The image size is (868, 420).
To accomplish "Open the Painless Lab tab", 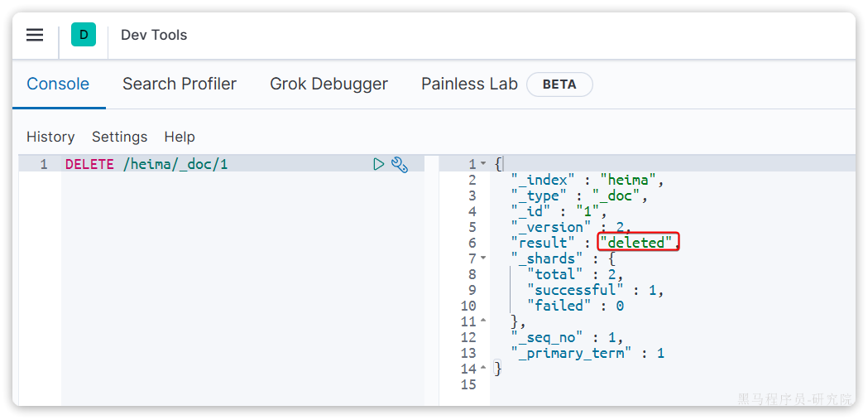I will tap(469, 84).
